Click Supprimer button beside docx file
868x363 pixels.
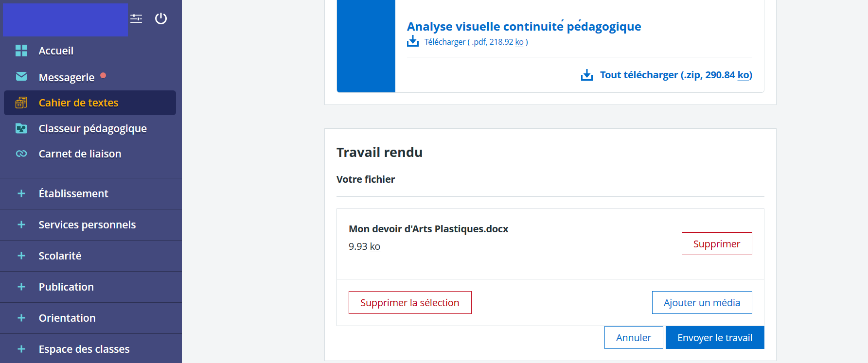pos(717,243)
